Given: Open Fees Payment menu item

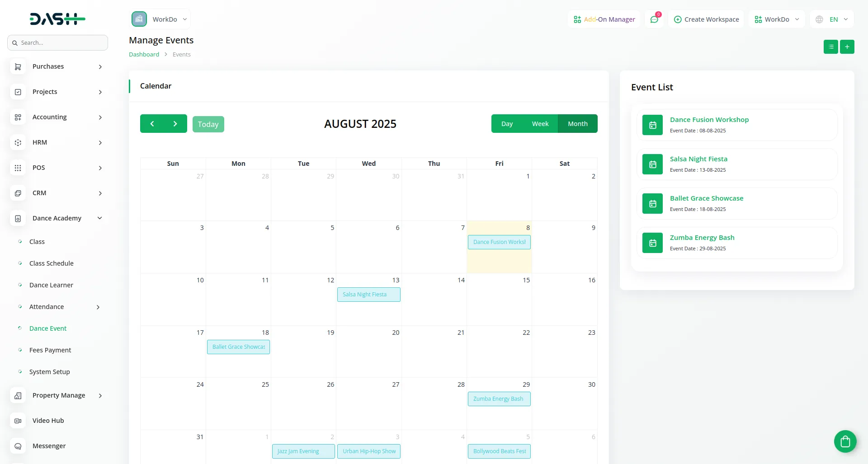Looking at the screenshot, I should point(50,350).
